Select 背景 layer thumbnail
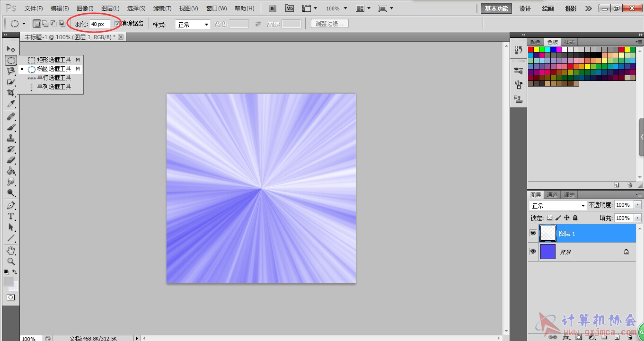 pos(548,252)
